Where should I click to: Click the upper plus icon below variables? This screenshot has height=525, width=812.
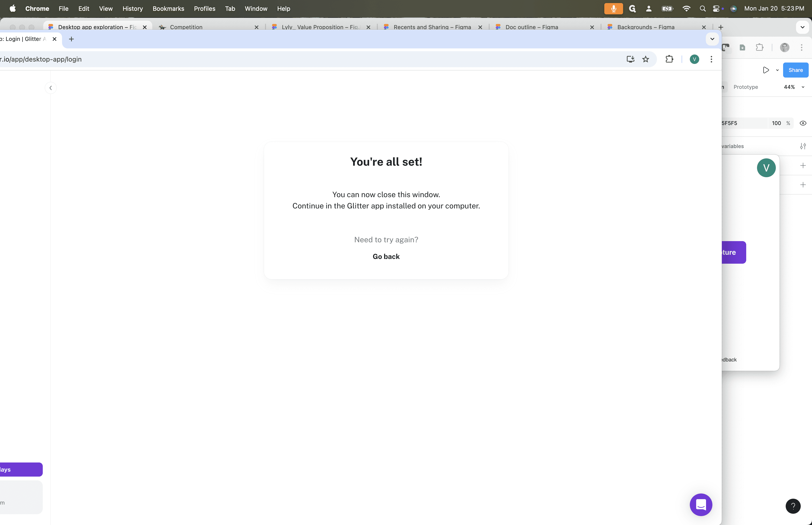point(803,166)
